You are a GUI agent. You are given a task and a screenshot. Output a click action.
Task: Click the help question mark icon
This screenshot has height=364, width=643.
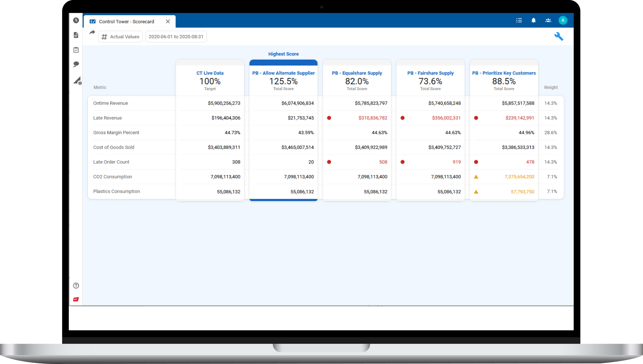[x=76, y=286]
